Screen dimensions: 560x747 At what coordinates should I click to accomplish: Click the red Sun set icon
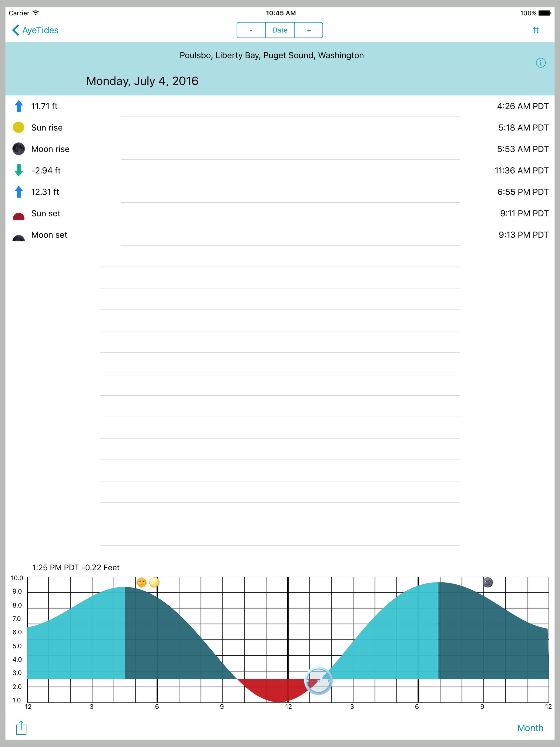pyautogui.click(x=19, y=215)
